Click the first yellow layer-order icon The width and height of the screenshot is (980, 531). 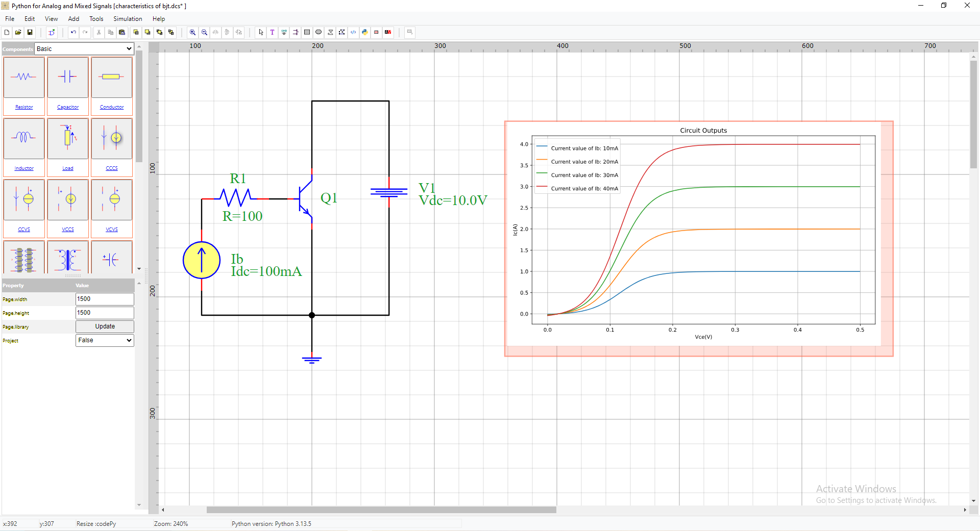click(x=136, y=32)
